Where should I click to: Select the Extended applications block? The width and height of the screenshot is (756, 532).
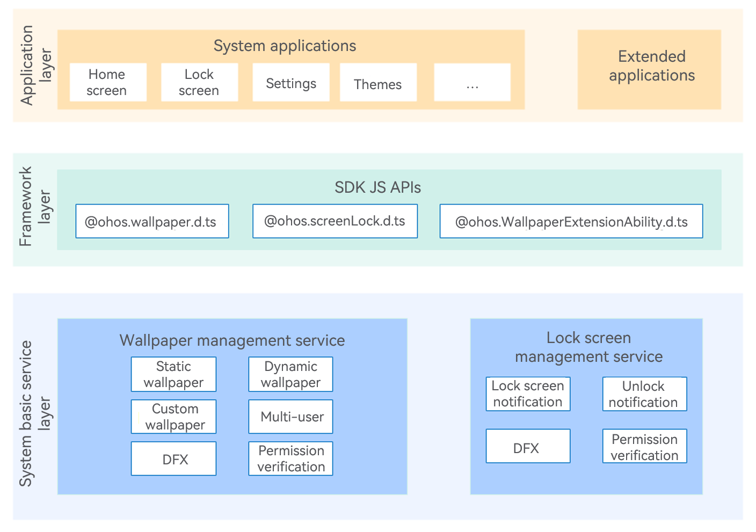click(x=649, y=69)
